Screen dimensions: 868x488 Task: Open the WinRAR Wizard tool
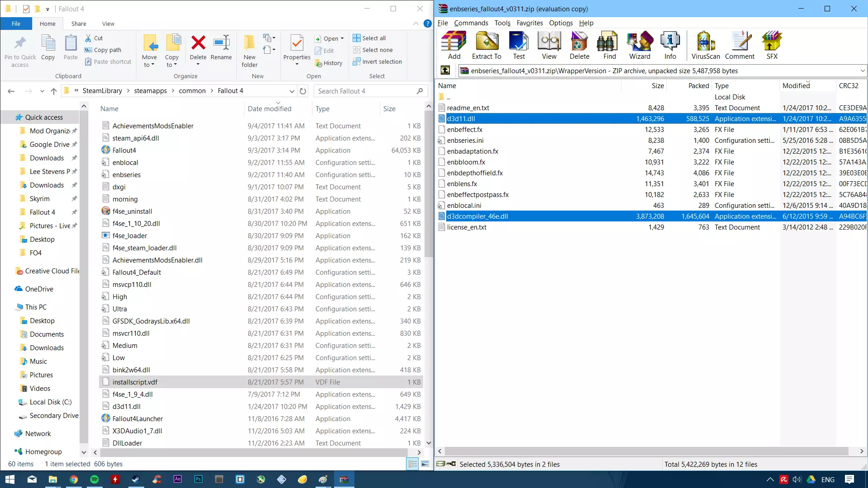click(640, 45)
